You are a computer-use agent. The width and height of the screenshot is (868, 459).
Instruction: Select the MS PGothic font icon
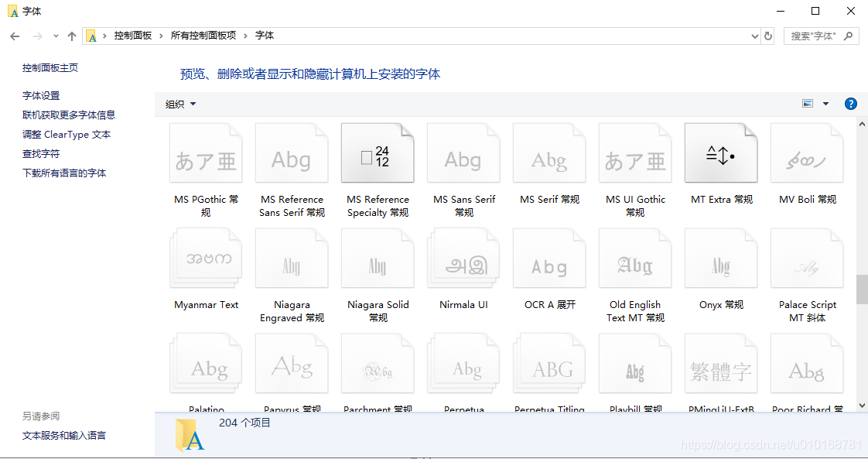206,153
